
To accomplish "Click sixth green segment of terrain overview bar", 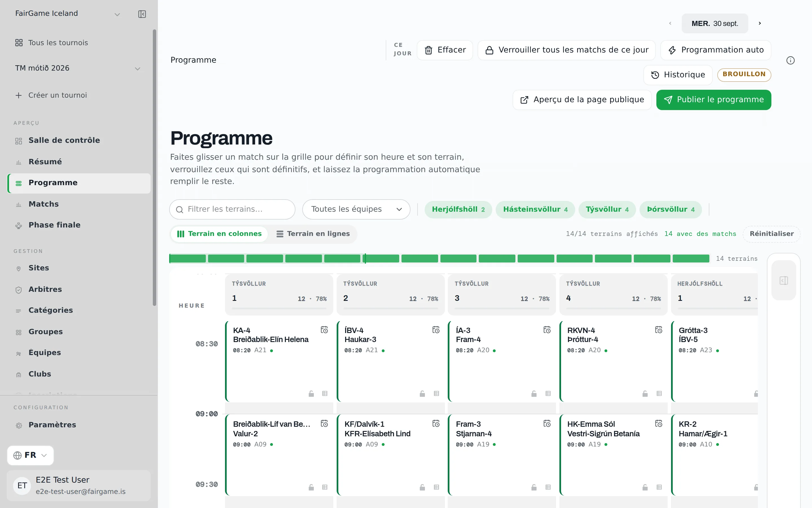I will (381, 258).
